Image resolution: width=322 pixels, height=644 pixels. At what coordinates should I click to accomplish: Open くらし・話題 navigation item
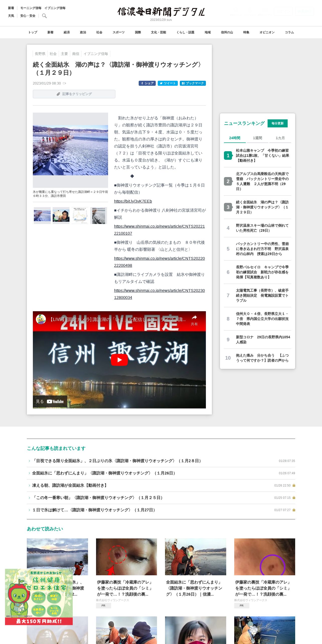point(185,32)
